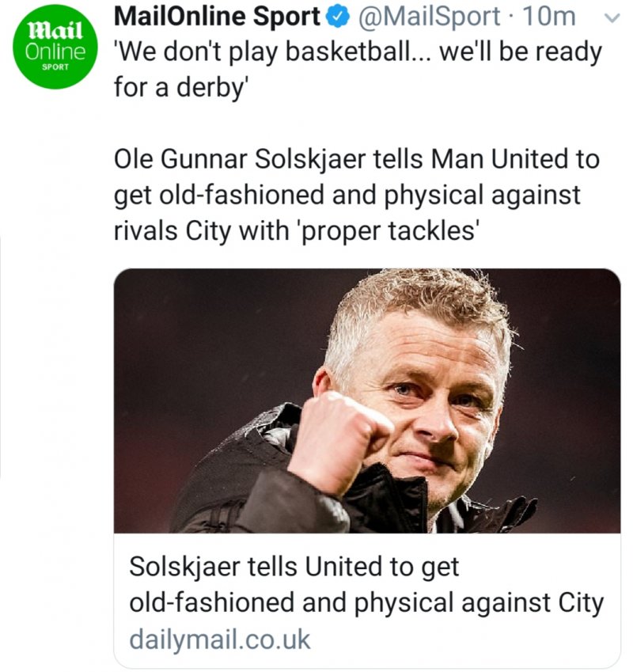Click the small "SPORT" label in the logo
Screen dimensions: 633x672
pyautogui.click(x=55, y=66)
